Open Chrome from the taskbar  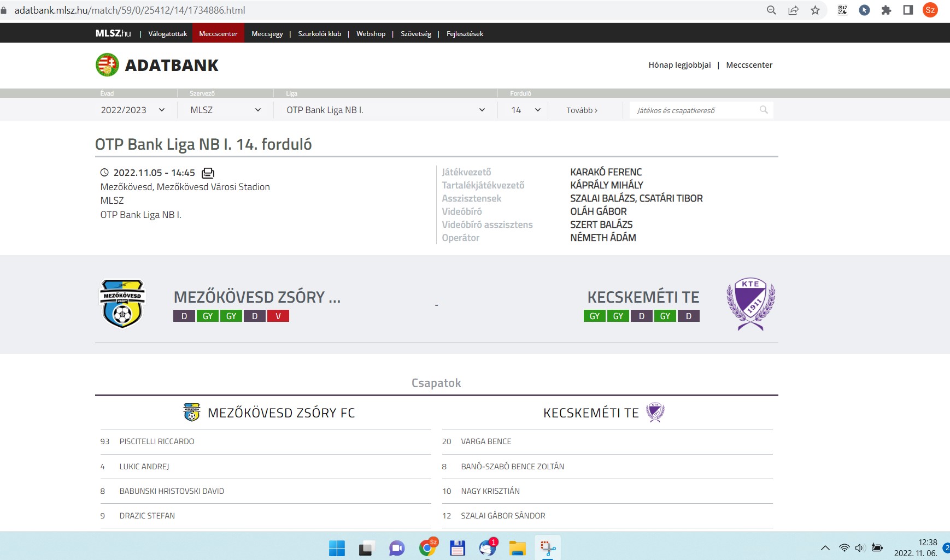pyautogui.click(x=427, y=548)
